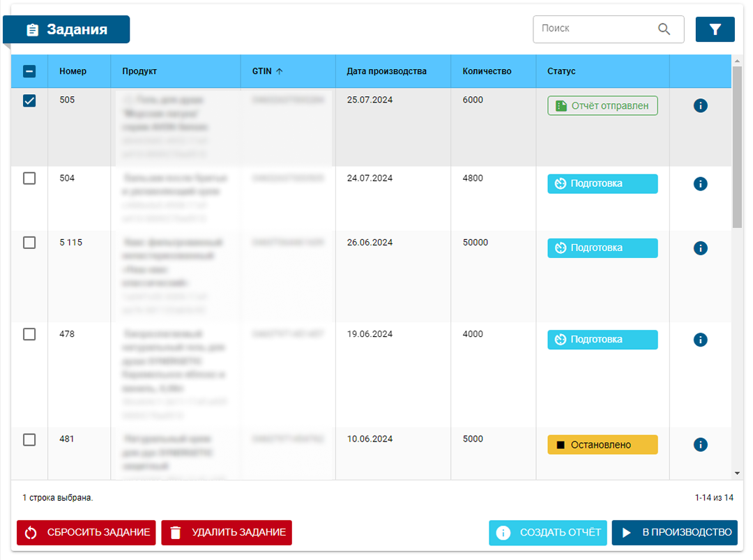Viewport: 753px width, 560px height.
Task: Click the select-all checkbox in the table header
Action: click(x=29, y=70)
